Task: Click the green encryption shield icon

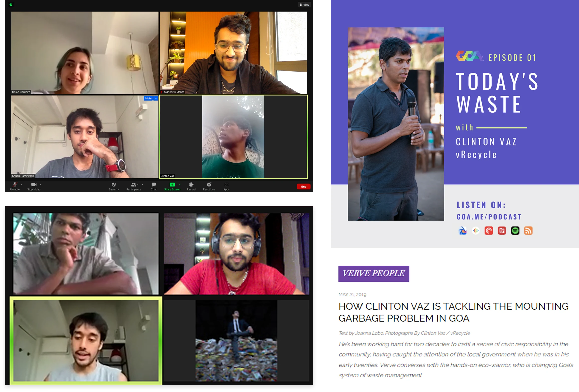Action: click(11, 5)
